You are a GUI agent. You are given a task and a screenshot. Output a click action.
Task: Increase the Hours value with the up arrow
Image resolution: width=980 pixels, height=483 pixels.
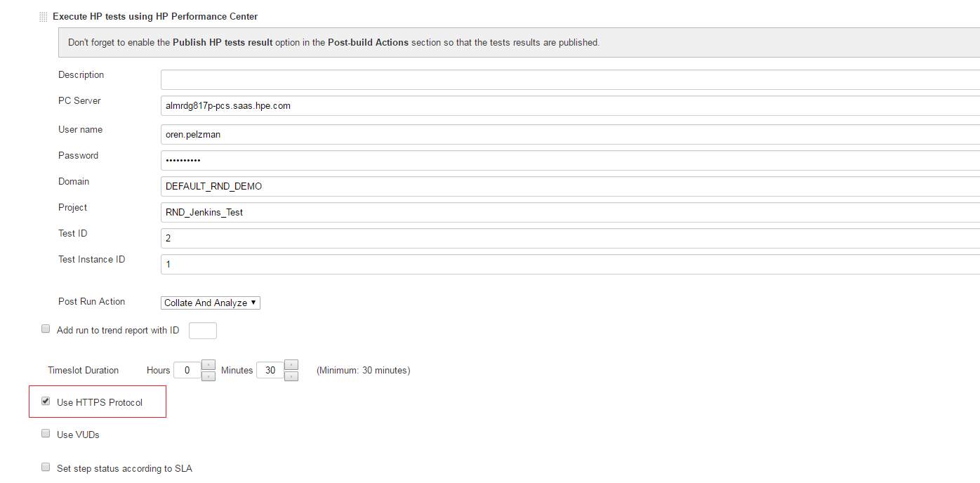[x=208, y=364]
